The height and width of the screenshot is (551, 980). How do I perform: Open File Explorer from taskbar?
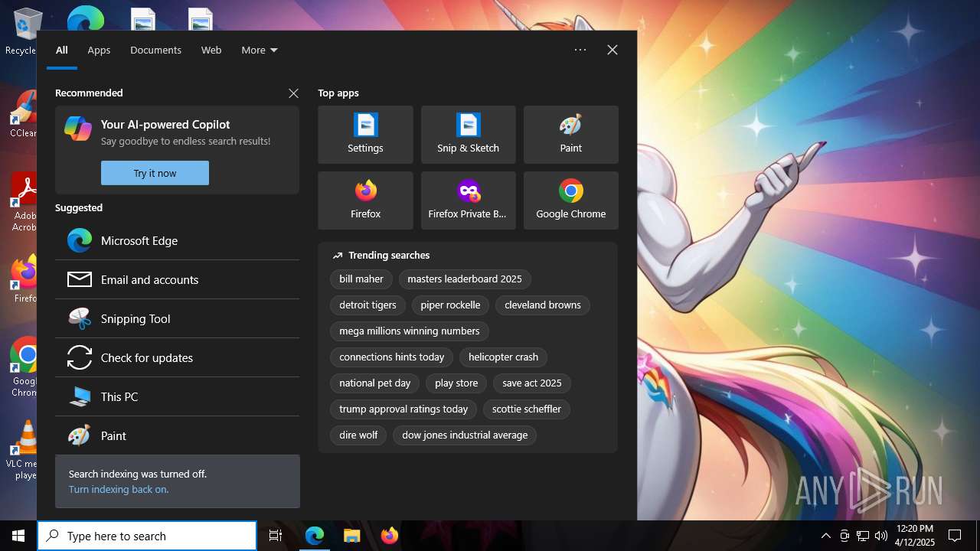[x=351, y=536]
